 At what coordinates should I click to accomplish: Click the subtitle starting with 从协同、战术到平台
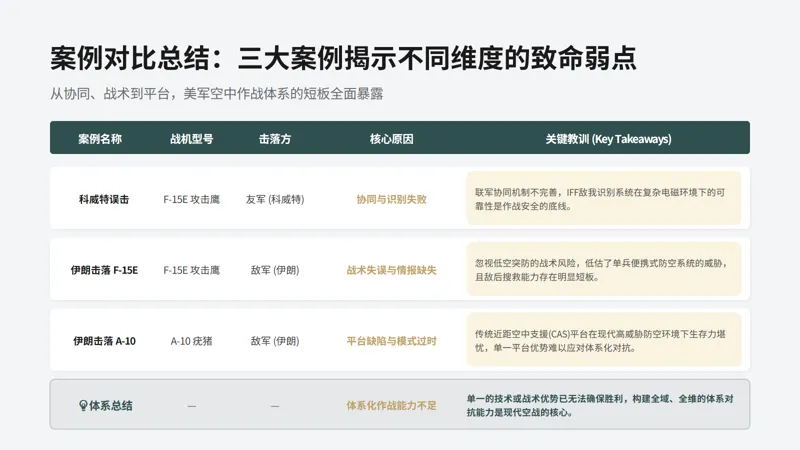coord(216,94)
